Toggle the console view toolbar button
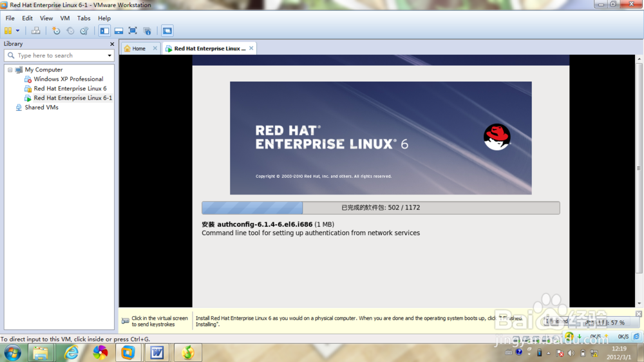The image size is (644, 362). click(167, 31)
